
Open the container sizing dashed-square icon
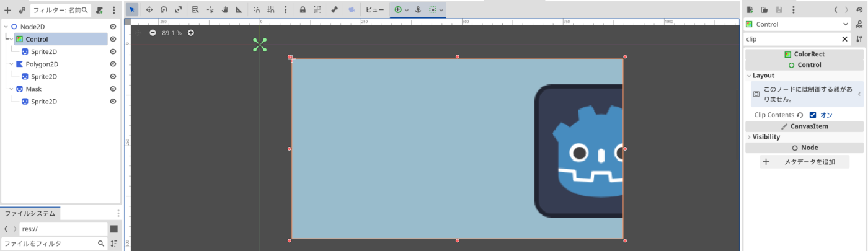pyautogui.click(x=433, y=10)
